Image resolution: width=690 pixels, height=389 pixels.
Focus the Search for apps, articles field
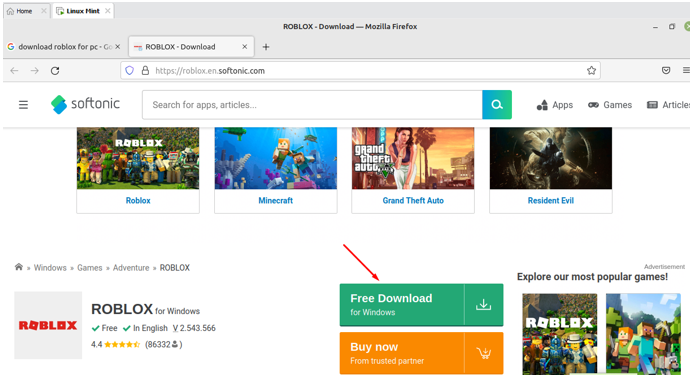(312, 105)
